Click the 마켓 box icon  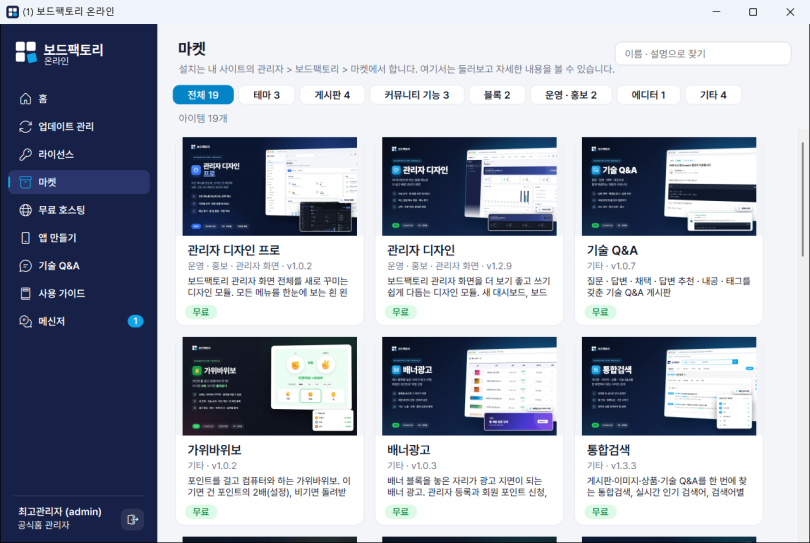pos(25,182)
